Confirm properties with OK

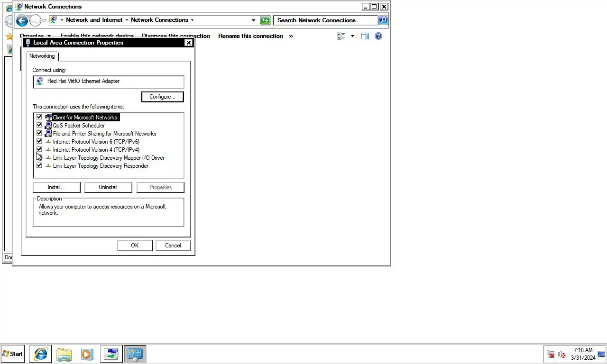[135, 246]
